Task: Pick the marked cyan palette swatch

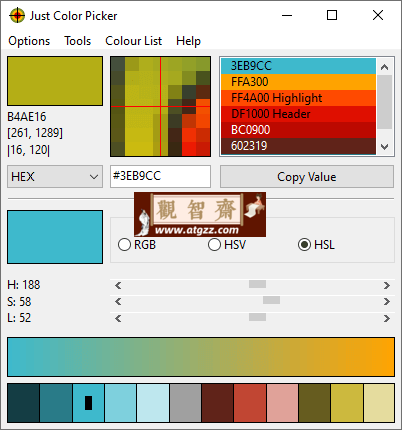Action: click(x=88, y=403)
